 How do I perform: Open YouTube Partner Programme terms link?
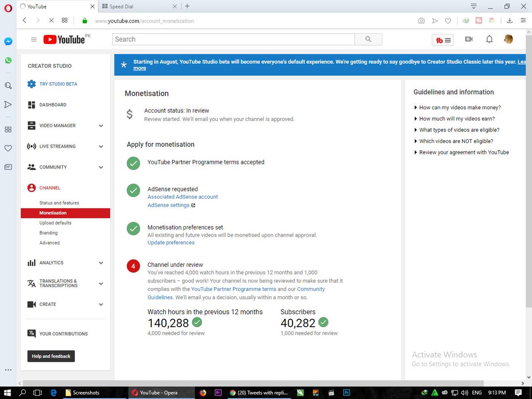tap(234, 289)
